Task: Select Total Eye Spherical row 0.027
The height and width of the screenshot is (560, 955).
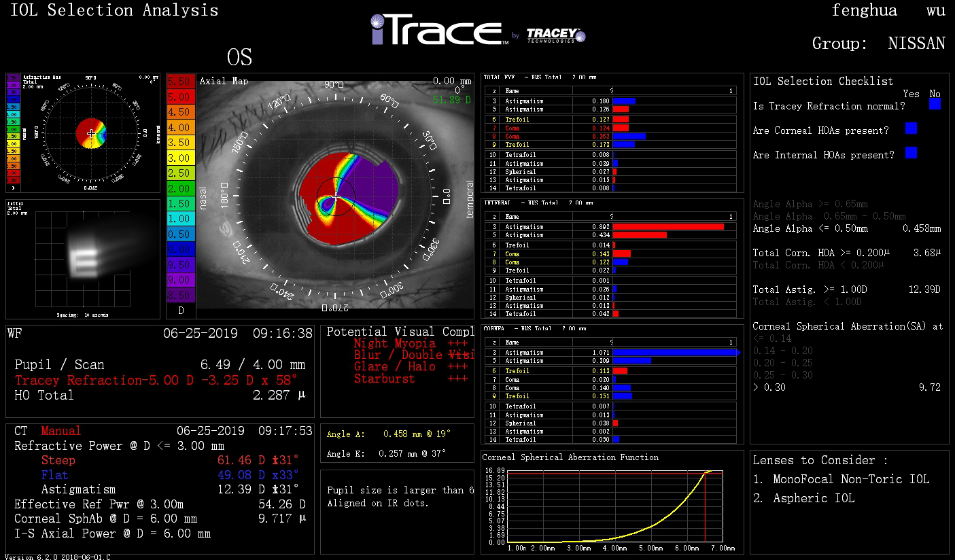Action: (x=610, y=171)
